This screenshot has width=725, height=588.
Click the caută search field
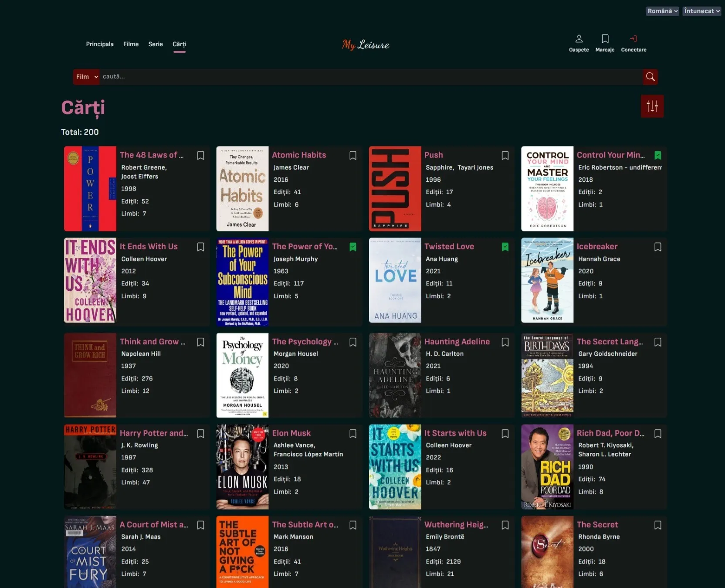pos(371,77)
